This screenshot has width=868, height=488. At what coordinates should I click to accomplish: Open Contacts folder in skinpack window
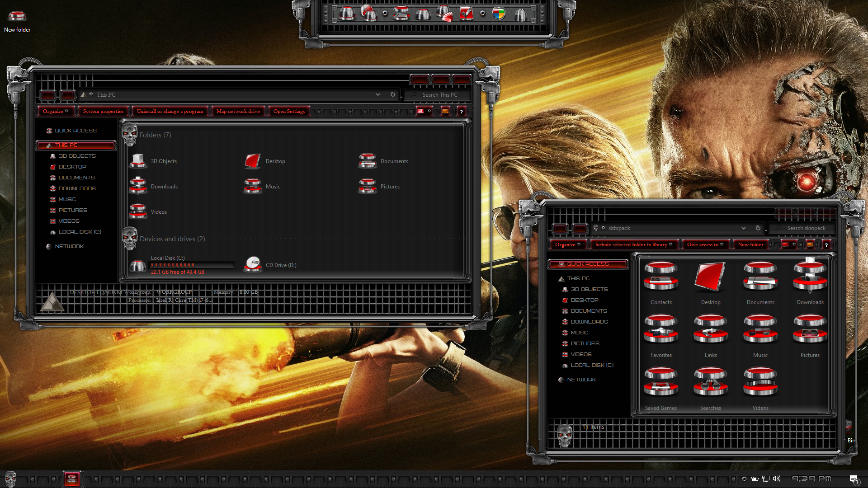pos(661,283)
